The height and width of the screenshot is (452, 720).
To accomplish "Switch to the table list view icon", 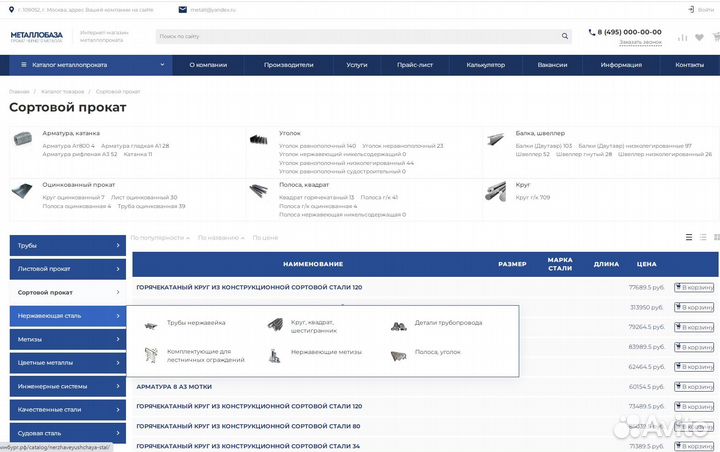I will (x=689, y=237).
